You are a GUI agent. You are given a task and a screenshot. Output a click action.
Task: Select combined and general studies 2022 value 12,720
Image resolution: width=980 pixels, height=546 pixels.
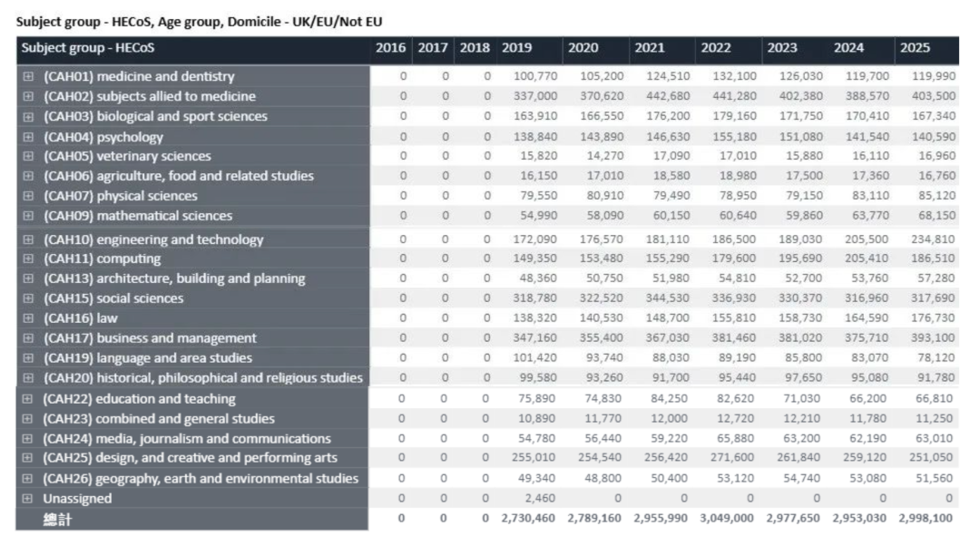pos(736,418)
